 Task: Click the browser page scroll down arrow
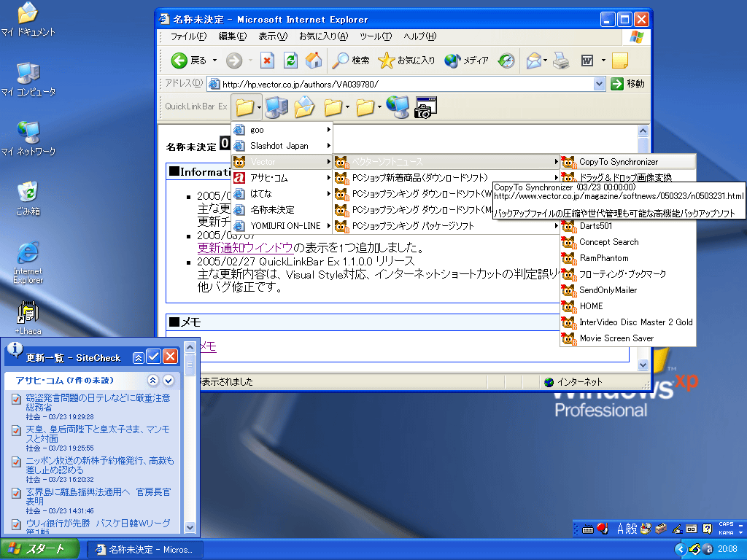[x=643, y=365]
